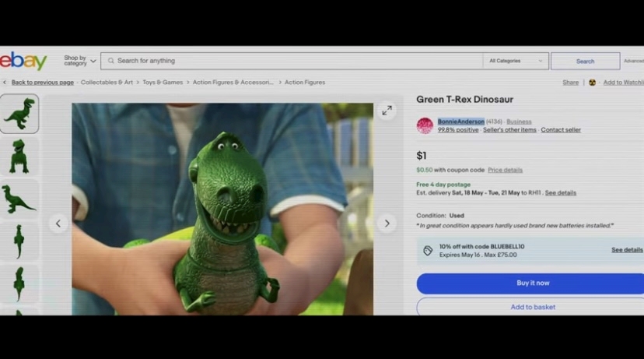The width and height of the screenshot is (644, 359).
Task: Click BonnieAnderson seller avatar
Action: click(x=425, y=125)
